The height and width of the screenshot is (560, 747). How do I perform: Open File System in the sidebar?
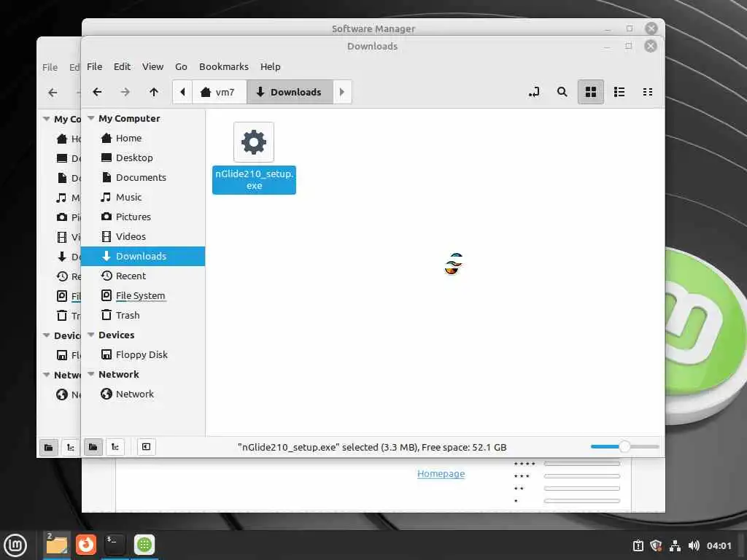pos(143,295)
